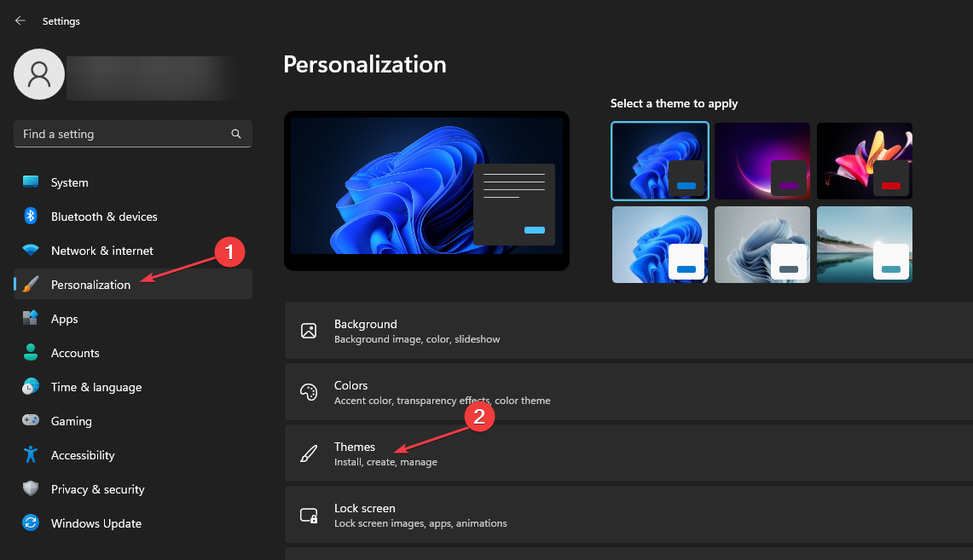The height and width of the screenshot is (560, 973).
Task: Click the Settings title text
Action: pyautogui.click(x=61, y=21)
